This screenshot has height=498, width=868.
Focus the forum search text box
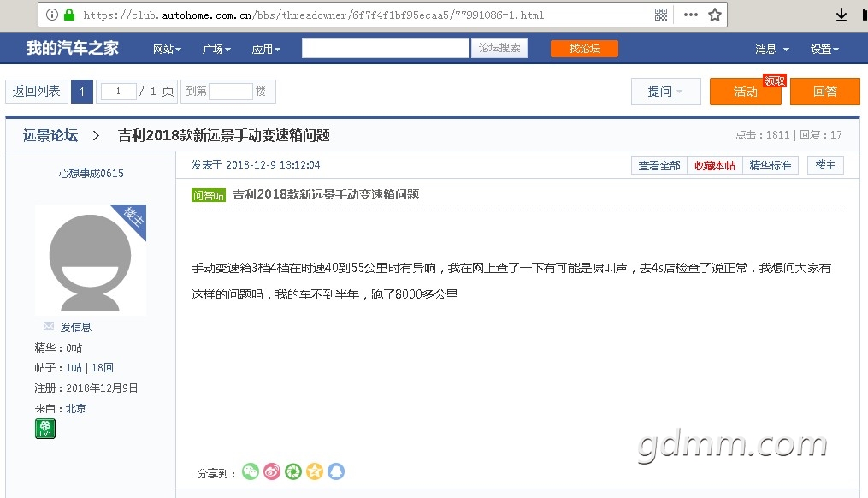(386, 48)
